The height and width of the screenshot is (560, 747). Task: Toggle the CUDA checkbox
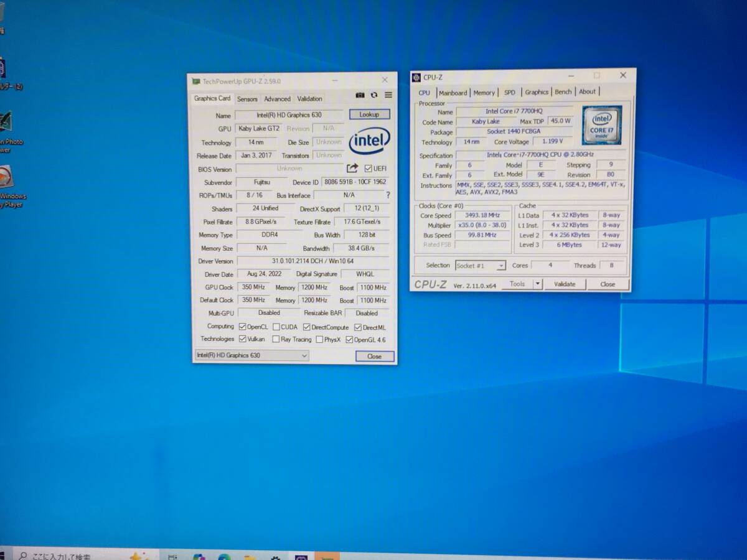pyautogui.click(x=276, y=327)
